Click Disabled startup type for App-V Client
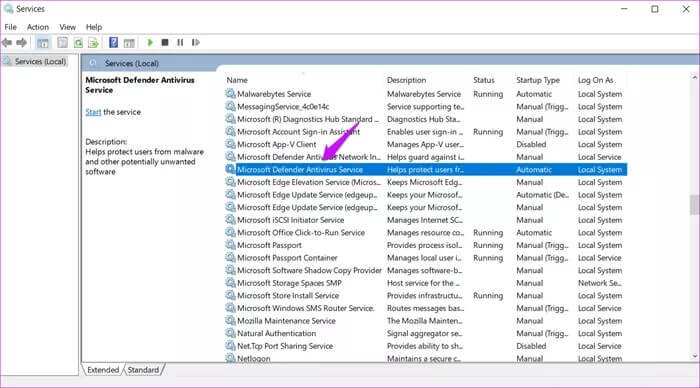This screenshot has width=700, height=388. pyautogui.click(x=531, y=145)
